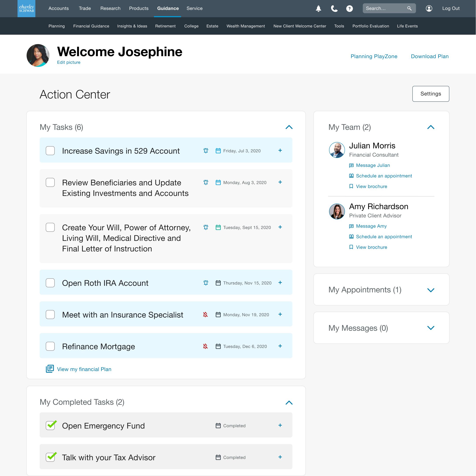The height and width of the screenshot is (476, 476).
Task: Toggle reminder bell for Create Your Will task
Action: coord(206,227)
